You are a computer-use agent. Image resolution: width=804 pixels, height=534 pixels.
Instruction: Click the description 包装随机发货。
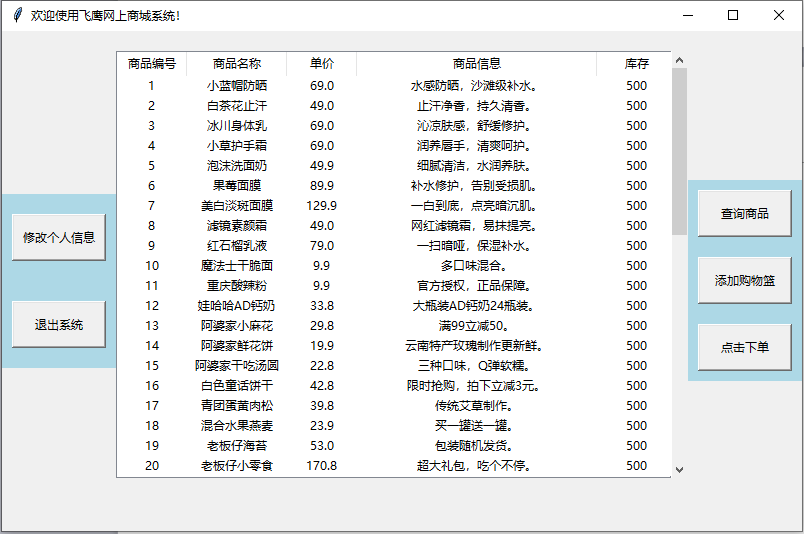473,446
